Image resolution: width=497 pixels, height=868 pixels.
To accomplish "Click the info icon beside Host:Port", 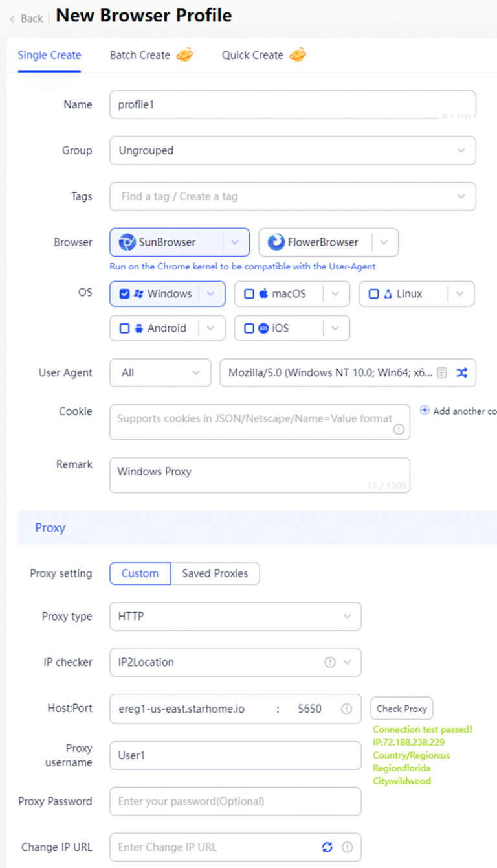I will click(347, 708).
